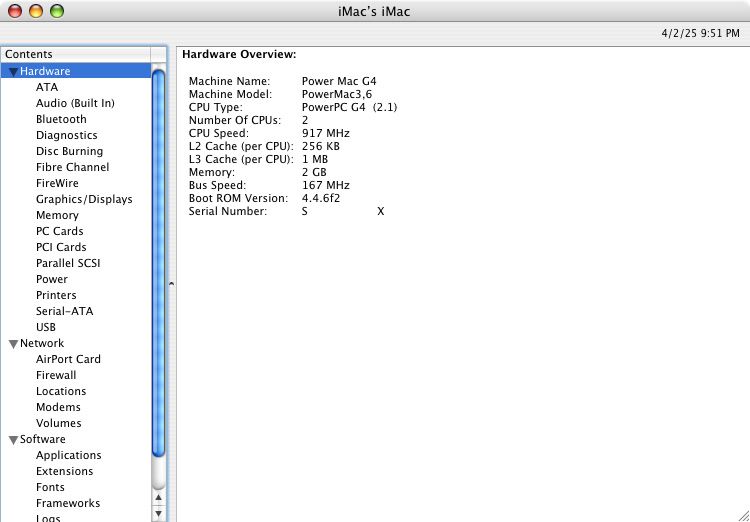Open the PCI Cards entry

click(61, 247)
